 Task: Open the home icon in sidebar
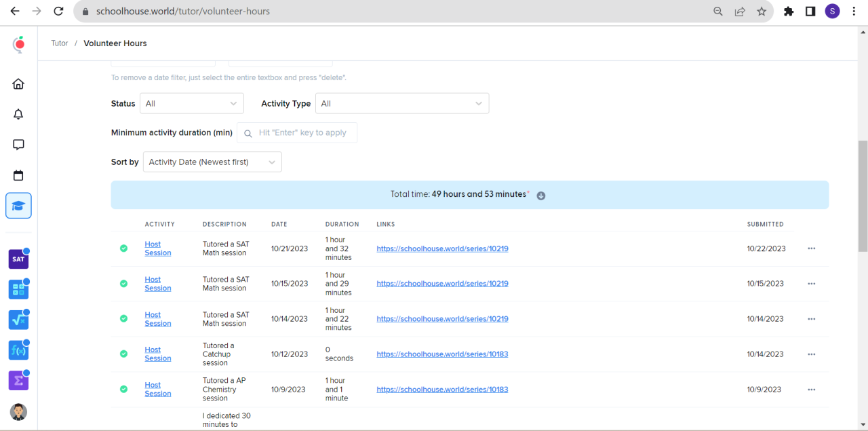coord(18,84)
